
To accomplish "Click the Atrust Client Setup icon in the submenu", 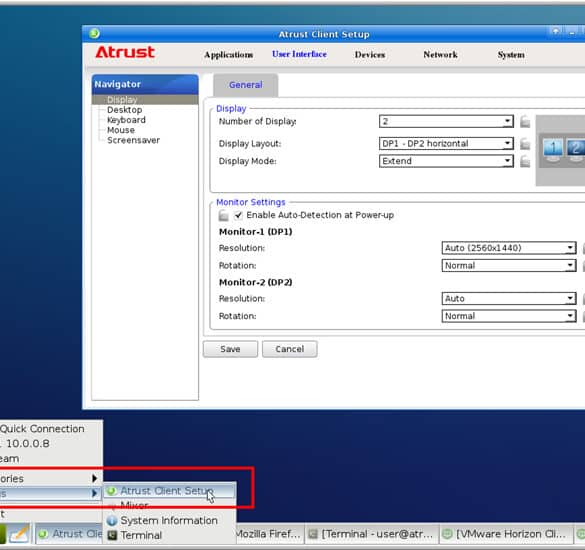I will [x=111, y=491].
